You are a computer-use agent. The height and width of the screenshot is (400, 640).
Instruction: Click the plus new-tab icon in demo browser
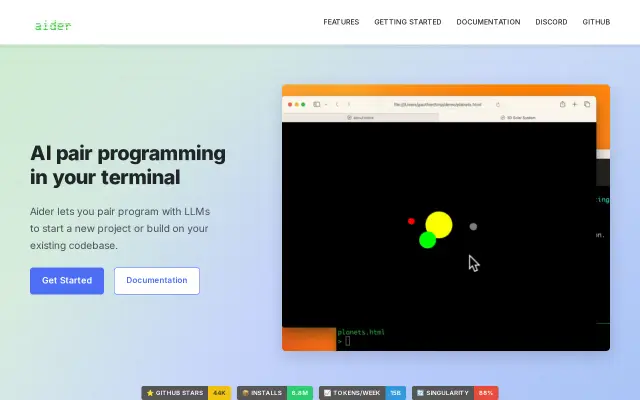575,104
